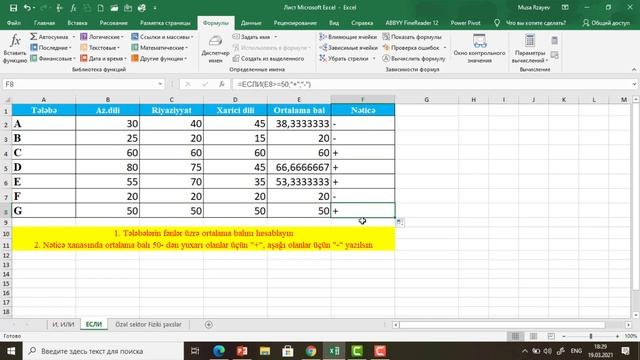Open Chrome from the Windows taskbar
This screenshot has width=640, height=360.
(311, 351)
